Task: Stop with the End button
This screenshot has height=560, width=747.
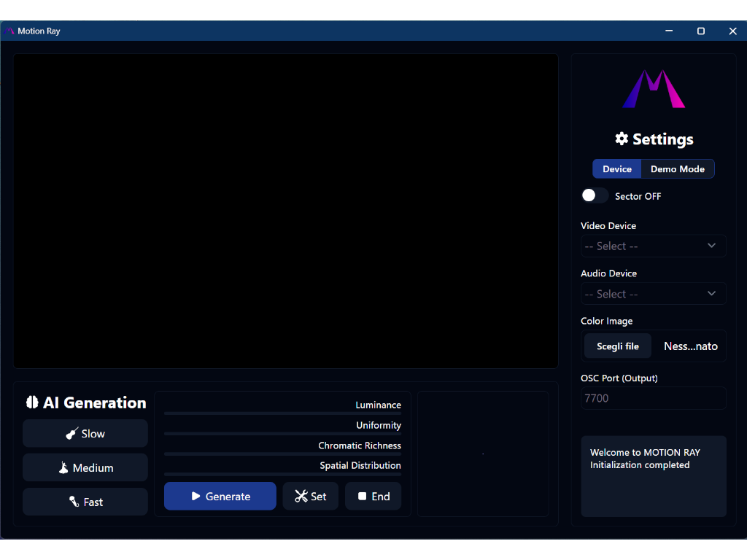Action: 373,496
